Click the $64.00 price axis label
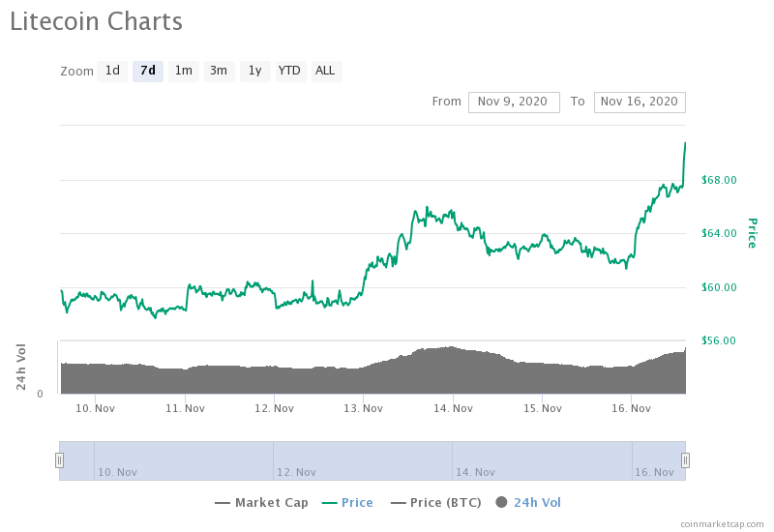Screen dimensions: 774x532 pos(719,233)
